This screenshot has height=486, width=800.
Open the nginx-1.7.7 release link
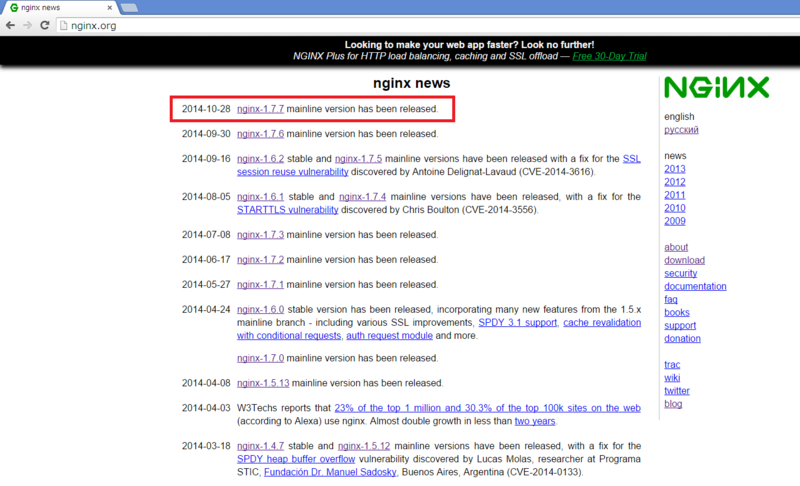pos(260,109)
